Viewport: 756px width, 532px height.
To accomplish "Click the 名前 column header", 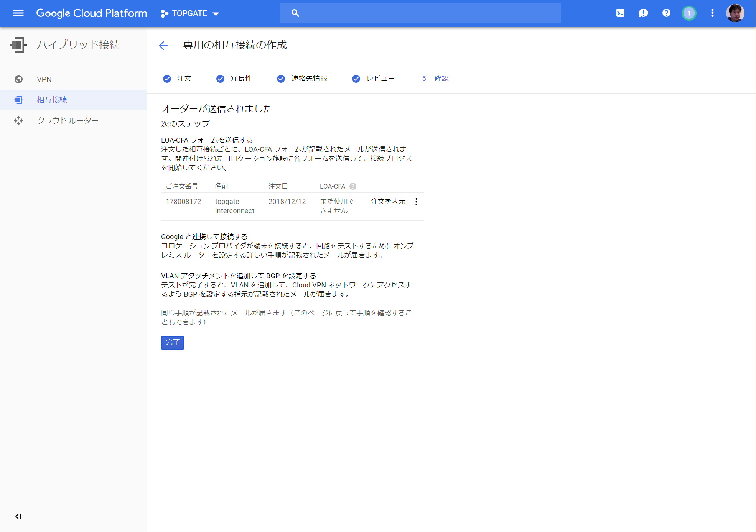I will [x=222, y=186].
